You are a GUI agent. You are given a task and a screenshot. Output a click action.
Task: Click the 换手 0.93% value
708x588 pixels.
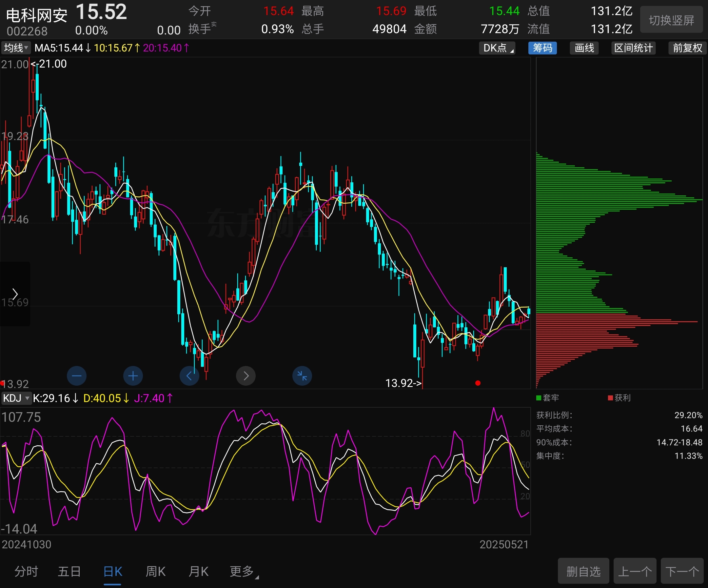pyautogui.click(x=278, y=29)
